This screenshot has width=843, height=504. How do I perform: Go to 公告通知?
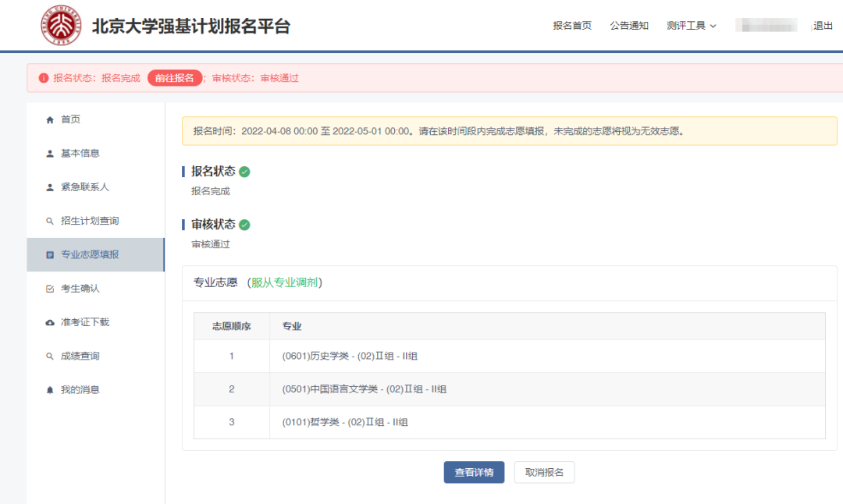tap(628, 26)
